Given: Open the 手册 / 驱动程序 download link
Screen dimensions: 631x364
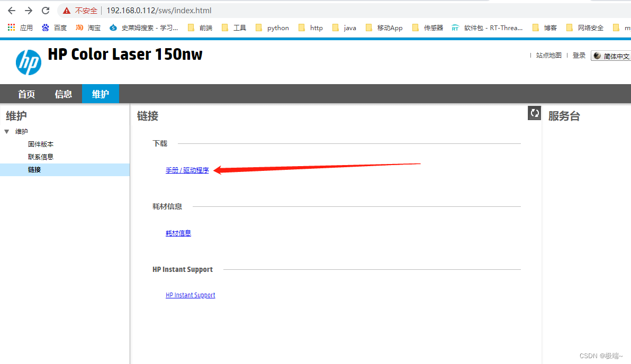Looking at the screenshot, I should 187,170.
